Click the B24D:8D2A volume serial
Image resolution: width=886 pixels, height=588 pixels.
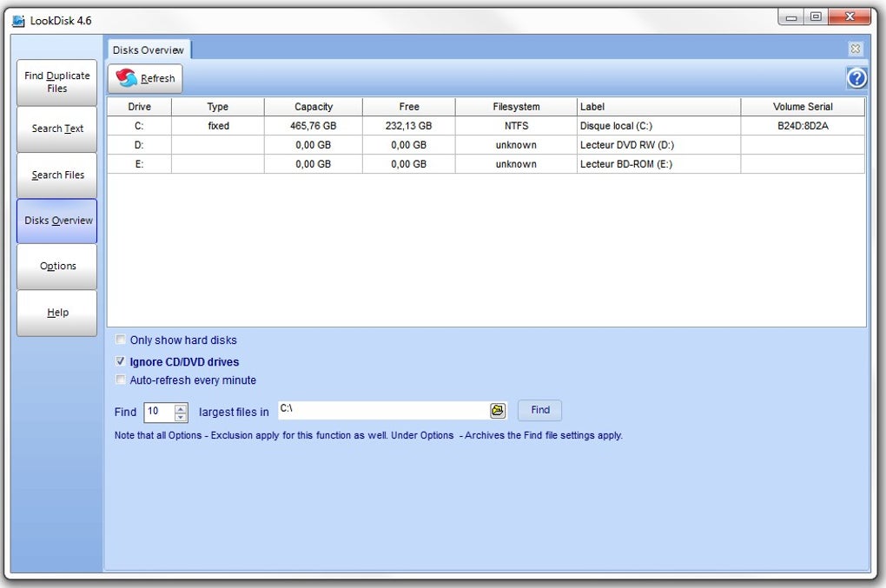pyautogui.click(x=803, y=126)
